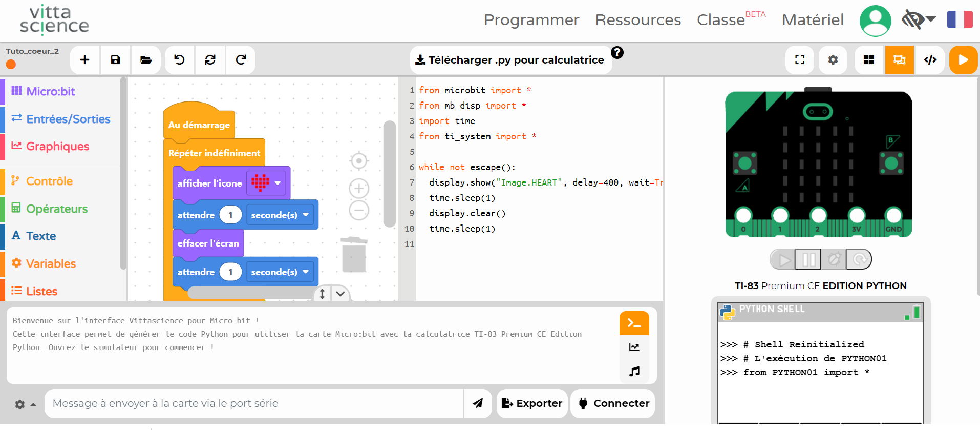The height and width of the screenshot is (430, 980).
Task: Open Variables block category
Action: (x=60, y=263)
